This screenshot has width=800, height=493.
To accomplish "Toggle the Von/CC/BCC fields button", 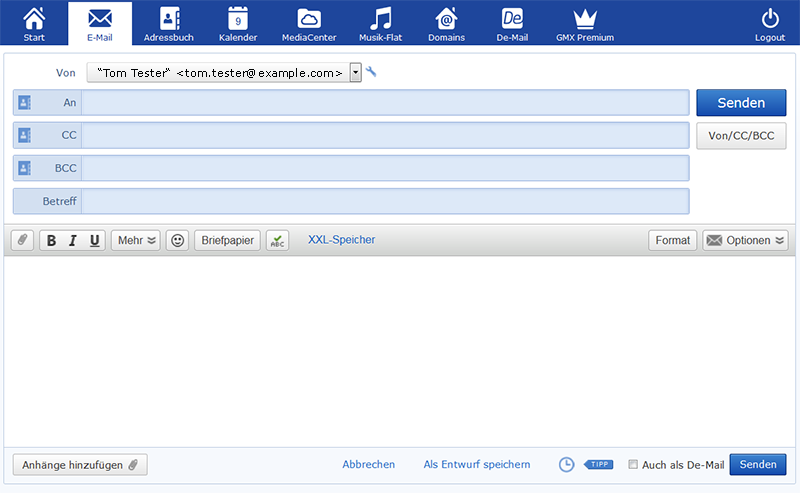I will [x=741, y=136].
